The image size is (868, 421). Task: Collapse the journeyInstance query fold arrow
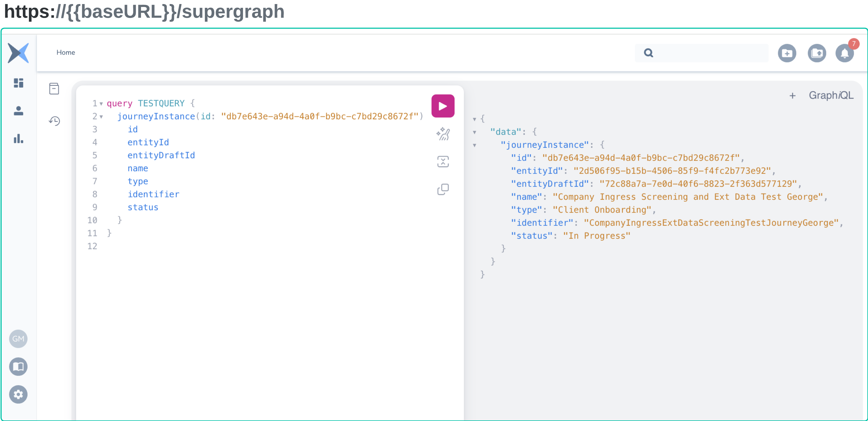click(101, 117)
